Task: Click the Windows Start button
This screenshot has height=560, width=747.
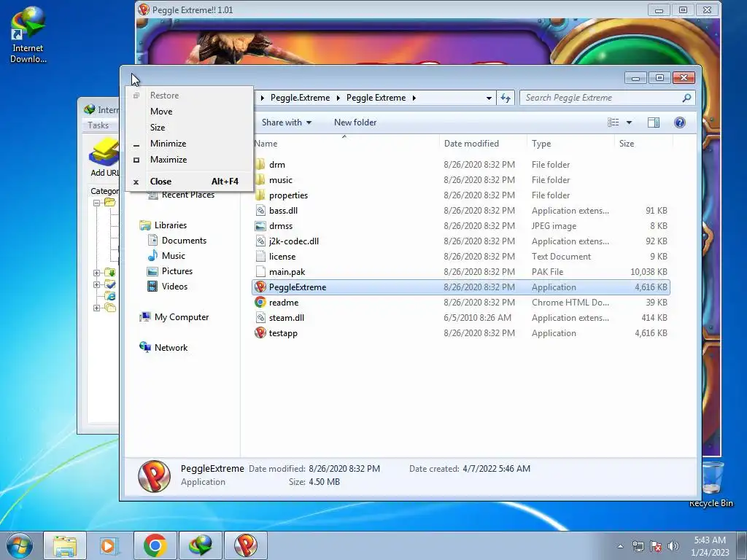Action: point(19,545)
